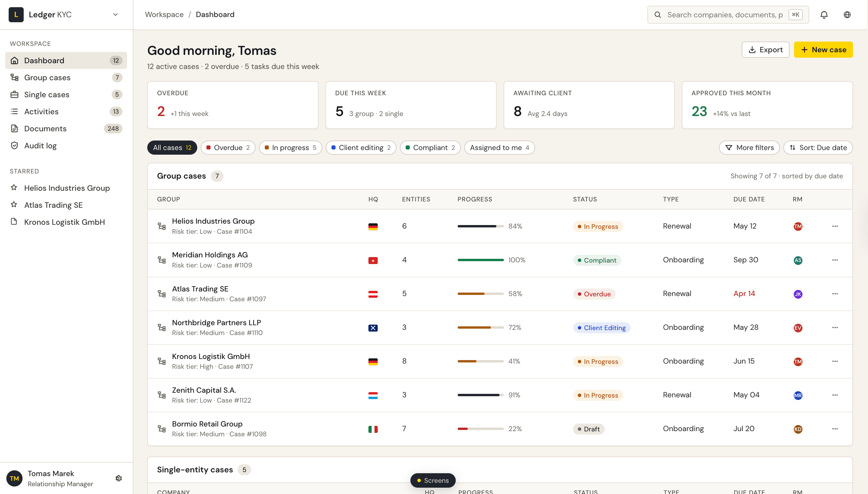Viewport: 868px width, 494px height.
Task: Create a New case
Action: [824, 49]
